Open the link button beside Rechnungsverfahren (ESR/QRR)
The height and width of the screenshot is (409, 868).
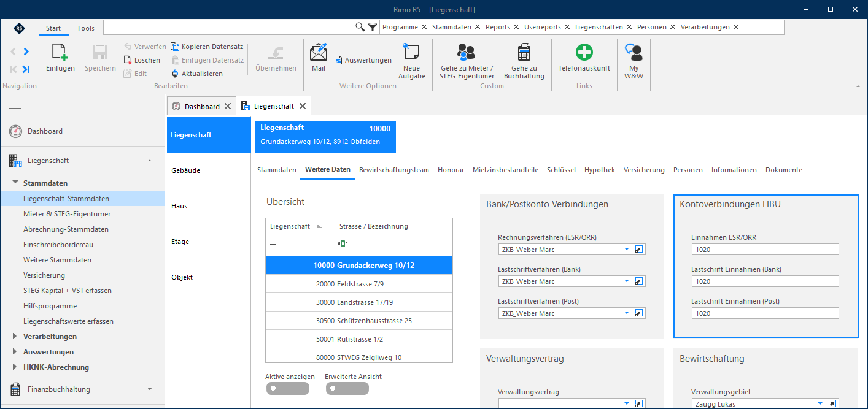pos(638,250)
